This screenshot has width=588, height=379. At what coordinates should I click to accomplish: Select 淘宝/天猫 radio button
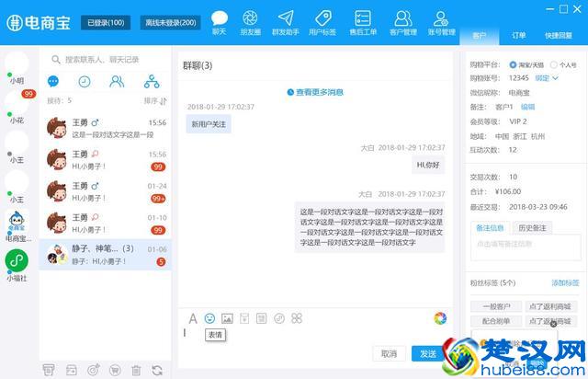pyautogui.click(x=513, y=64)
